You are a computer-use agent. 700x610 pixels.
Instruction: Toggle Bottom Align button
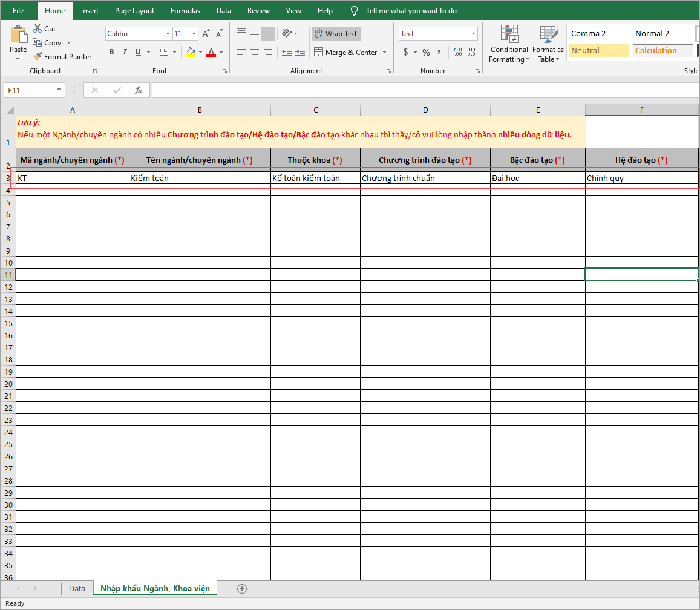268,33
